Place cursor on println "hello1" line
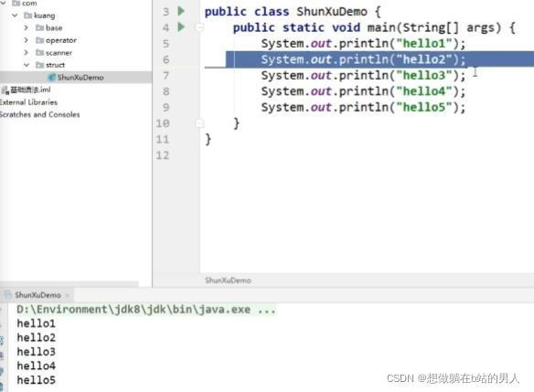Image resolution: width=534 pixels, height=392 pixels. click(363, 44)
